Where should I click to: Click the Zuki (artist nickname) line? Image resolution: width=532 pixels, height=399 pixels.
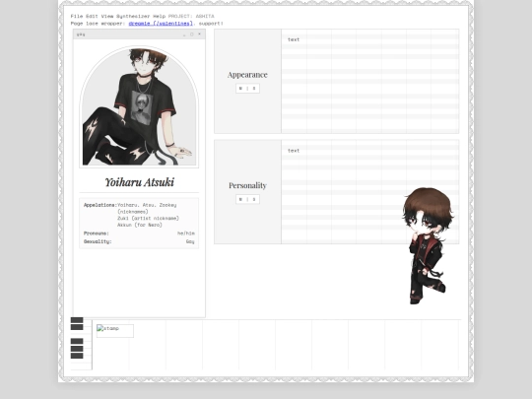(x=148, y=218)
